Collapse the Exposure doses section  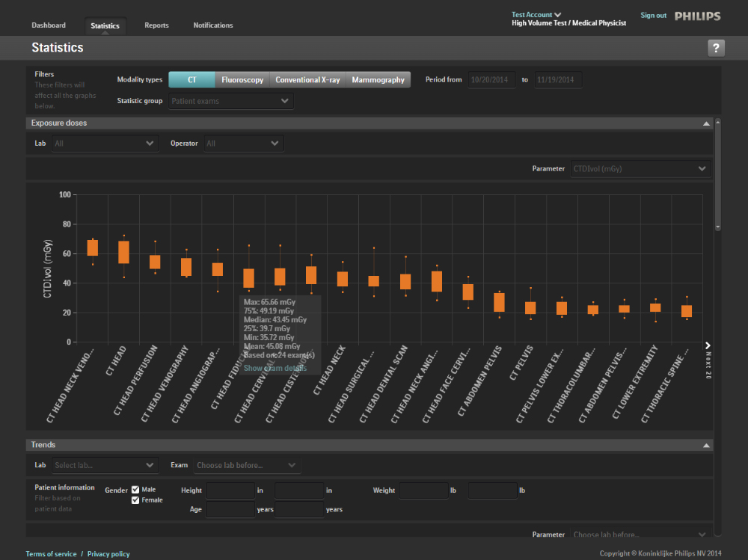(705, 123)
